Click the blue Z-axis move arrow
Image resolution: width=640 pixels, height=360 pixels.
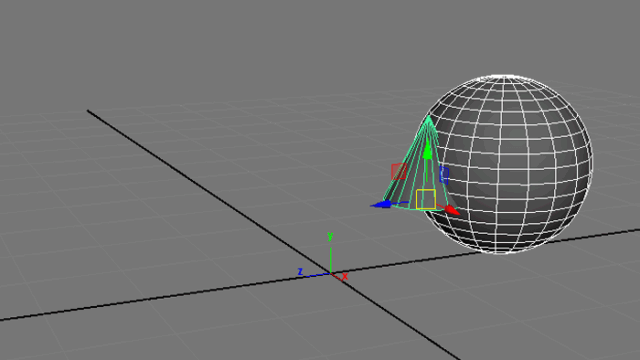[381, 204]
